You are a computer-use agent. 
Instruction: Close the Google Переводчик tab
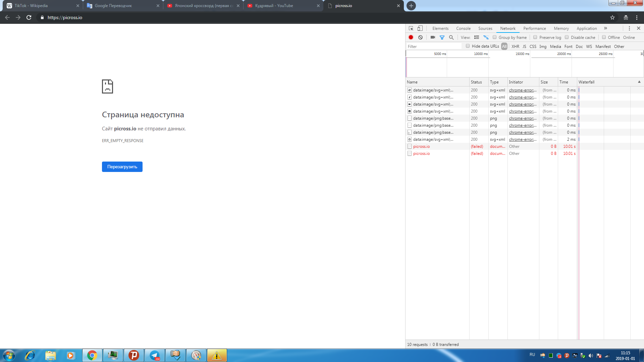click(x=158, y=6)
